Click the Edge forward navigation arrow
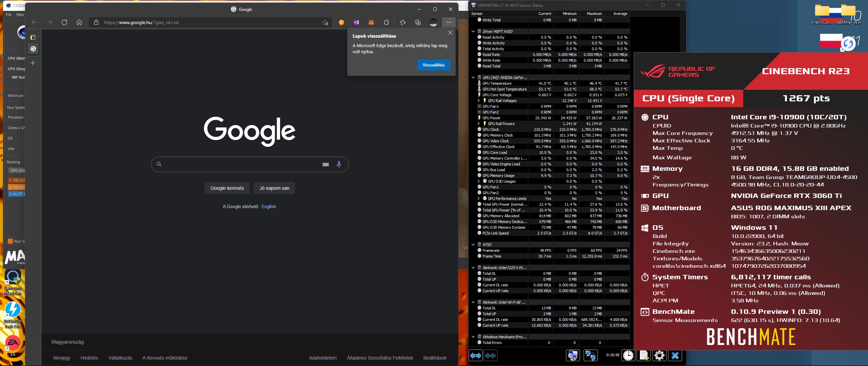The image size is (868, 366). pyautogui.click(x=50, y=22)
